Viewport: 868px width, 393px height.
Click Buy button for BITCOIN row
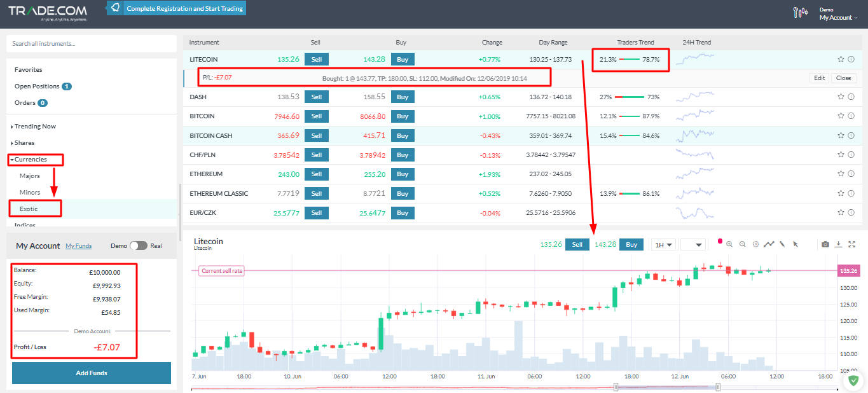click(x=403, y=116)
